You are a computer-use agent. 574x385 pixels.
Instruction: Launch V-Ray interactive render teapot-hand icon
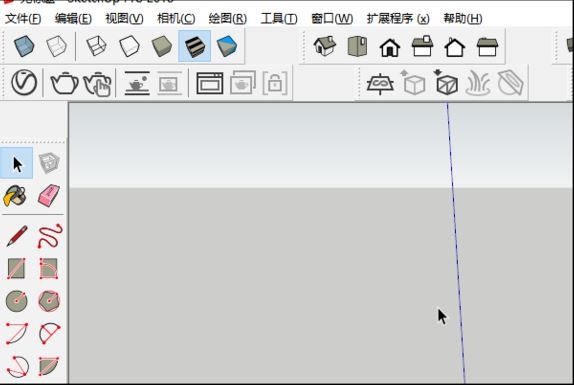pyautogui.click(x=97, y=84)
